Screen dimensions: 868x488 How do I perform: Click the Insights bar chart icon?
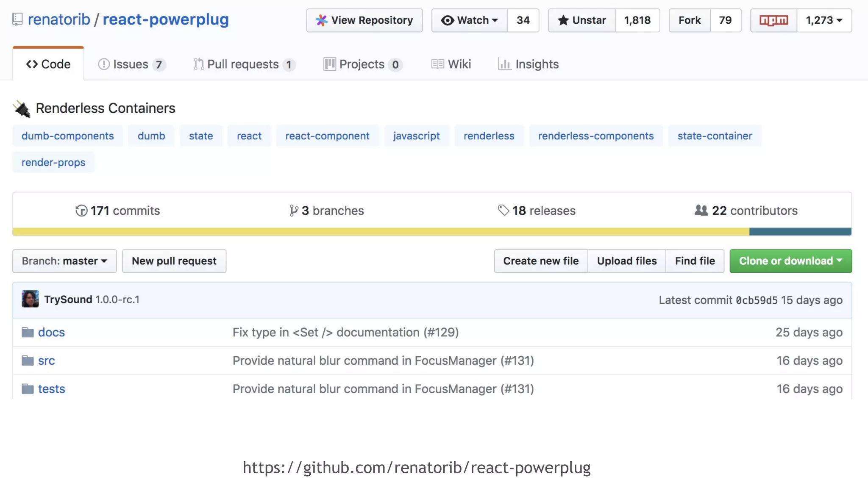click(x=504, y=64)
